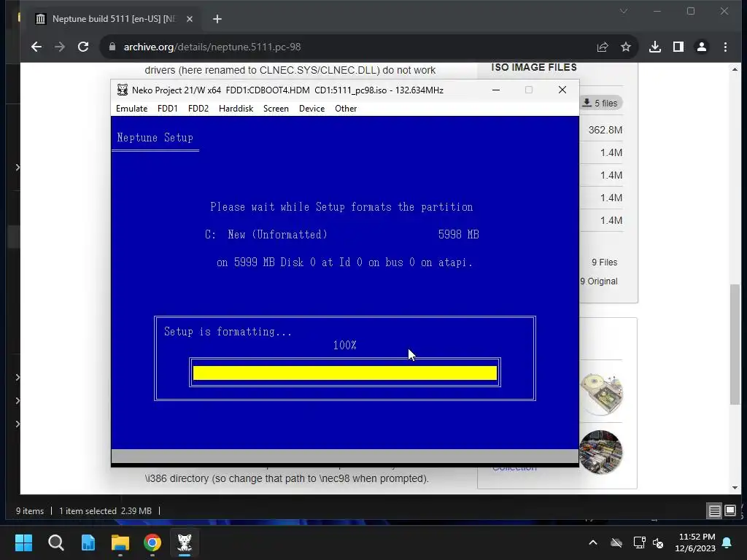This screenshot has width=747, height=560.
Task: Go forward in Chrome browser
Action: pos(60,47)
